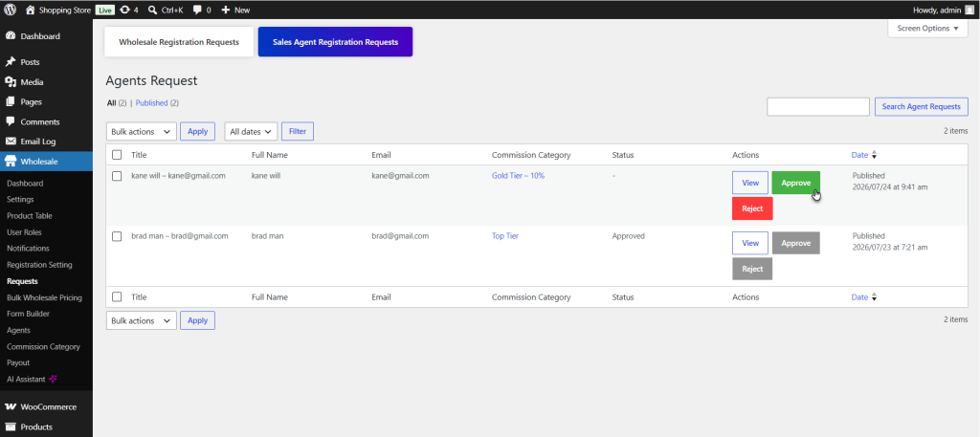The height and width of the screenshot is (437, 980).
Task: Open the Email Log envelope icon
Action: (11, 142)
